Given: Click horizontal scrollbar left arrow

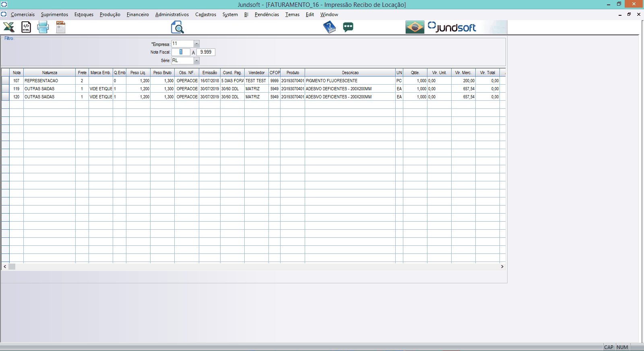Looking at the screenshot, I should 5,266.
